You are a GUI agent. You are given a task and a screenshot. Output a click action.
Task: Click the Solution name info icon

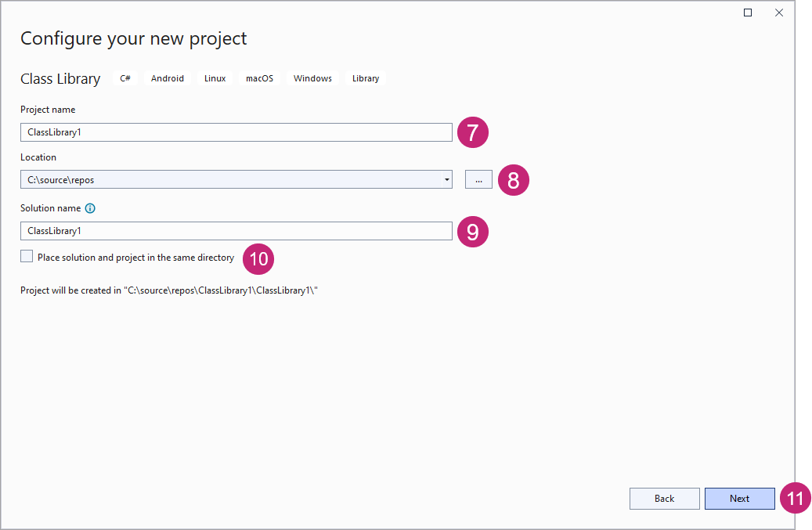tap(90, 209)
